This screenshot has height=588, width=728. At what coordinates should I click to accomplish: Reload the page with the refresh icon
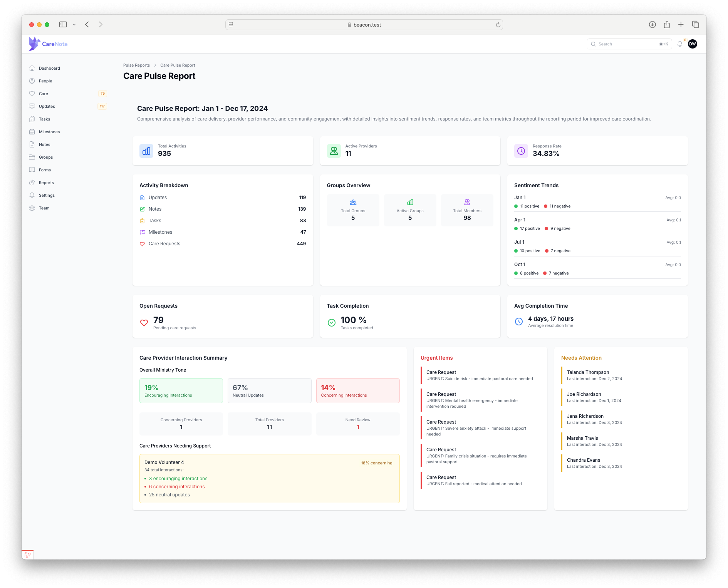point(498,25)
